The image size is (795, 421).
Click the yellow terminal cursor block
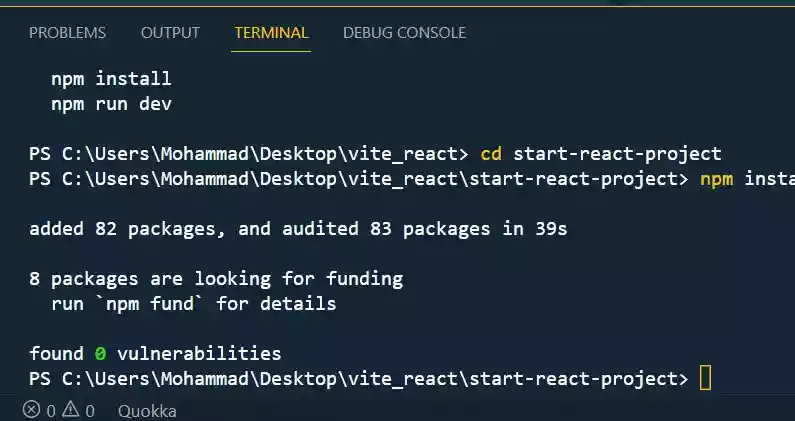click(705, 378)
